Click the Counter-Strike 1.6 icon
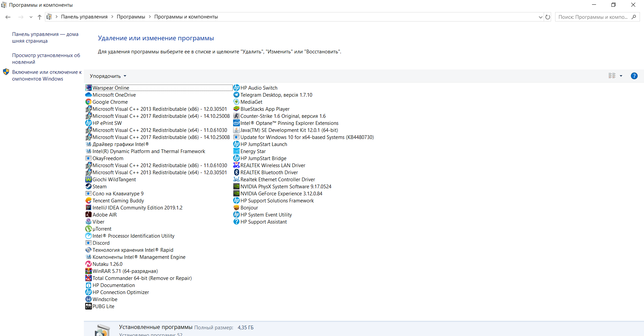644x336 pixels. [236, 116]
